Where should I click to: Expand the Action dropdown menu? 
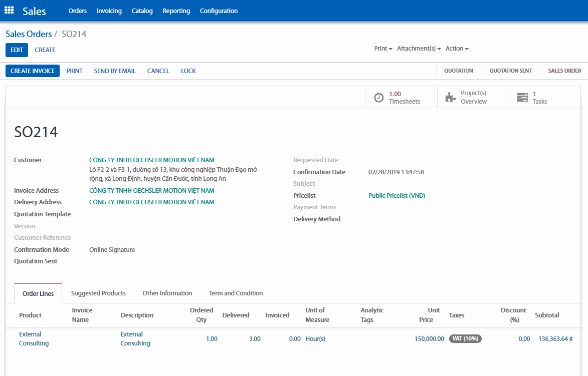(x=457, y=49)
